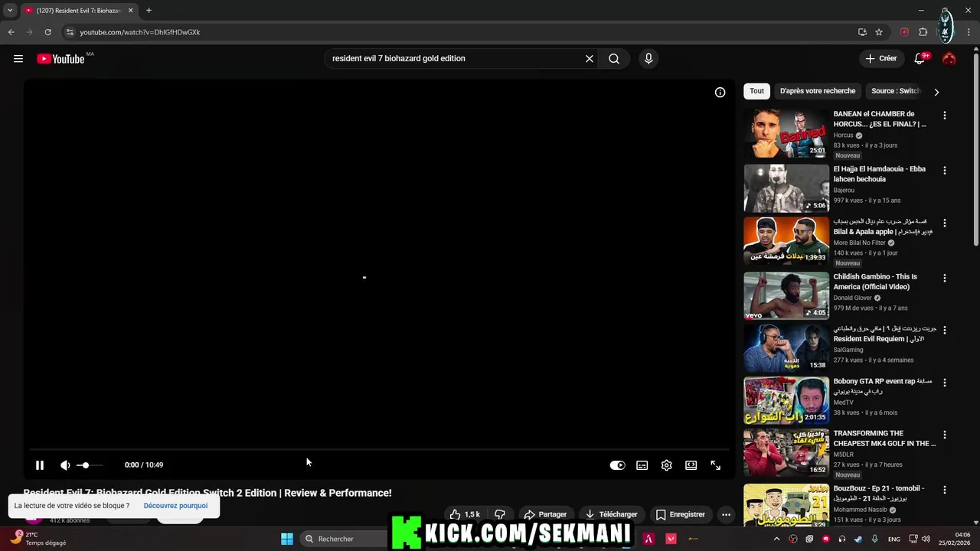Enter full screen mode

point(715,465)
